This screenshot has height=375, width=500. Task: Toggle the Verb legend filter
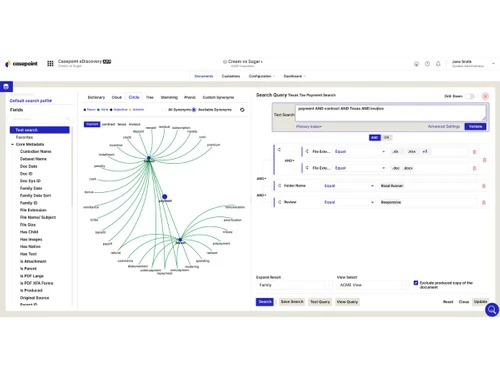pos(103,110)
